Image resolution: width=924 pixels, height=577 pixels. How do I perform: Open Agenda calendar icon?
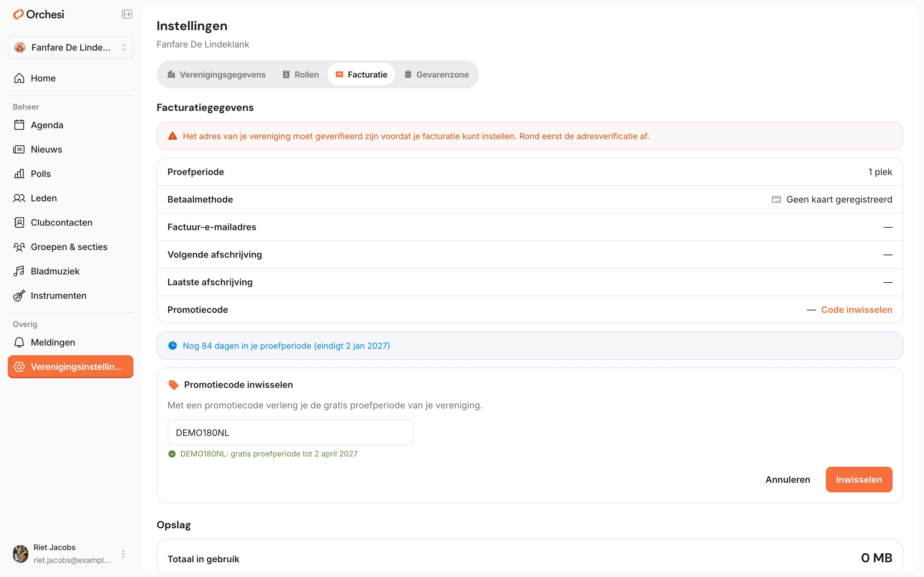pos(19,125)
